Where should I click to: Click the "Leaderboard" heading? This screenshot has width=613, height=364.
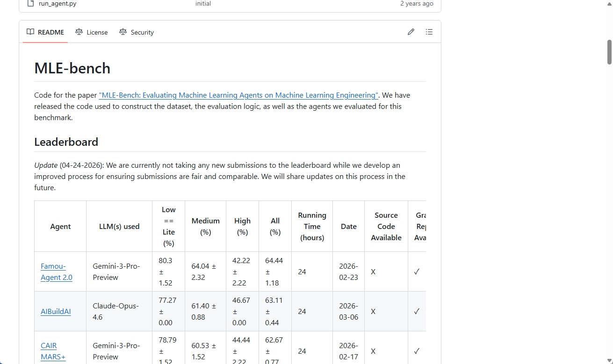[x=66, y=142]
